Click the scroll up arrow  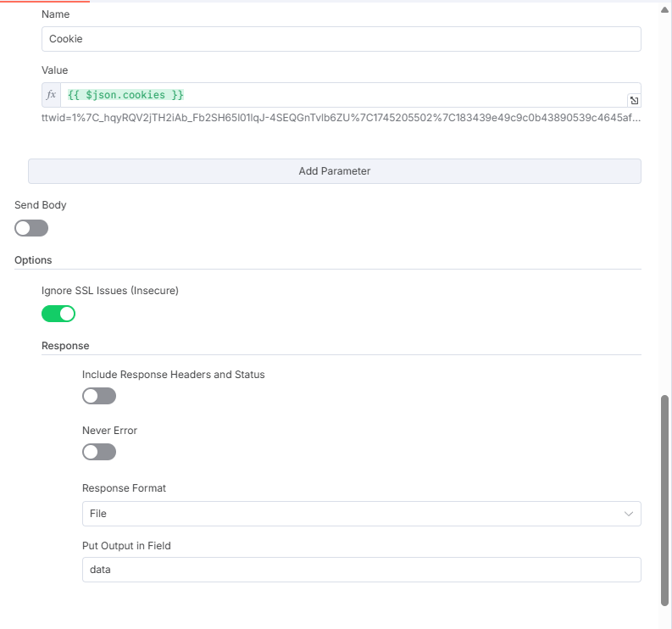664,10
